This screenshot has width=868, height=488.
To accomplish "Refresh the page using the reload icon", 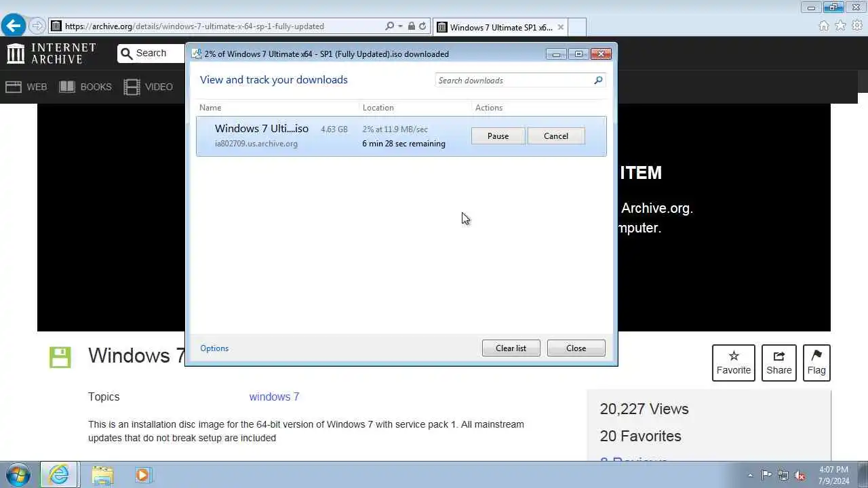I will [422, 26].
